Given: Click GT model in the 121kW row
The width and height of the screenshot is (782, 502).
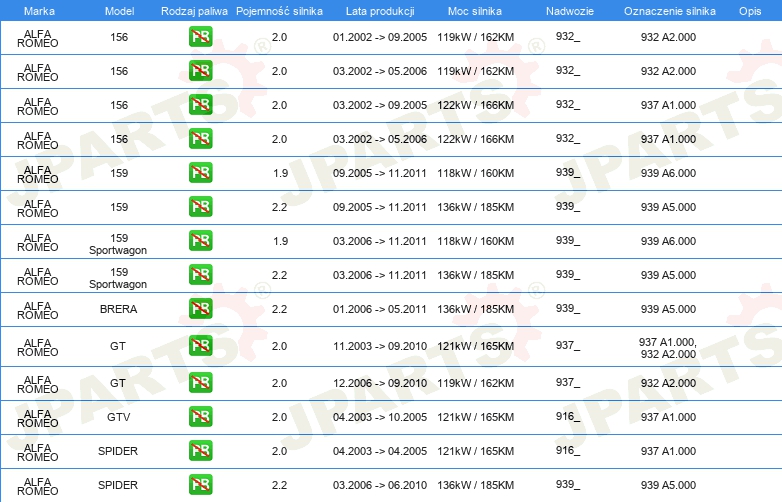Looking at the screenshot, I should 118,346.
